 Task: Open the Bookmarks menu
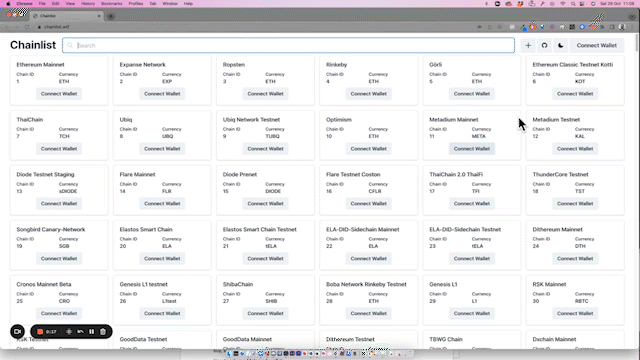pos(111,4)
